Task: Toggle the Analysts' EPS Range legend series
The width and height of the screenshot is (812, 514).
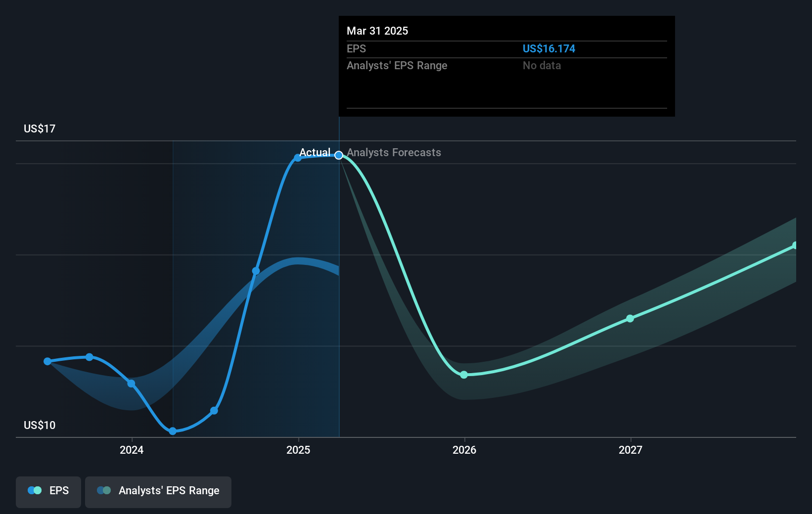Action: tap(158, 492)
